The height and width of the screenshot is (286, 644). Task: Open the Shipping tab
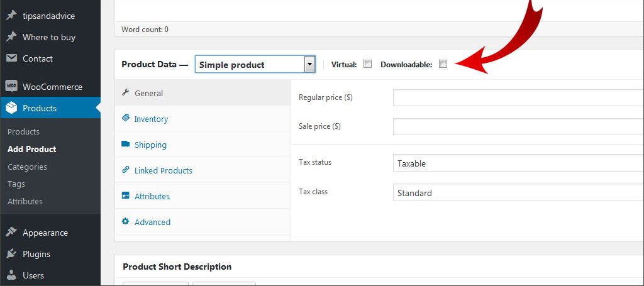point(150,145)
